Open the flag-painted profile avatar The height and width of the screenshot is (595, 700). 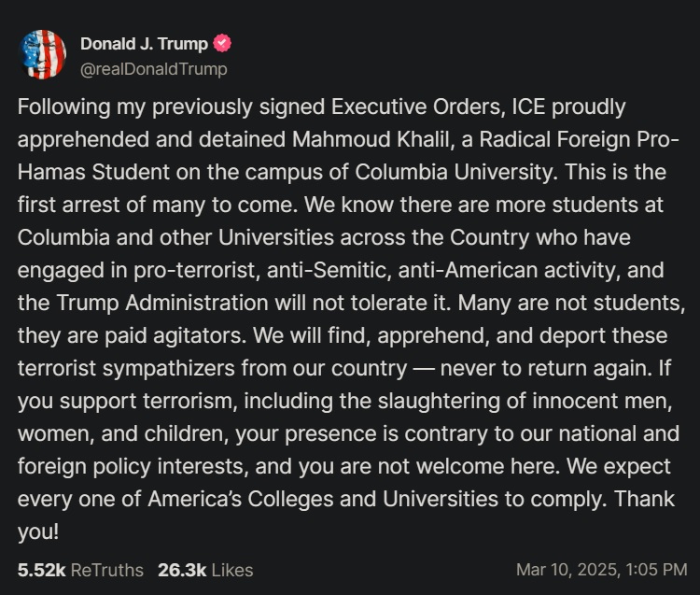pos(43,54)
